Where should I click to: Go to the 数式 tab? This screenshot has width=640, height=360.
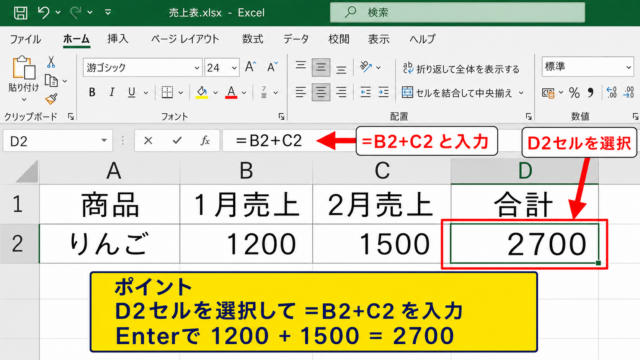pos(253,39)
